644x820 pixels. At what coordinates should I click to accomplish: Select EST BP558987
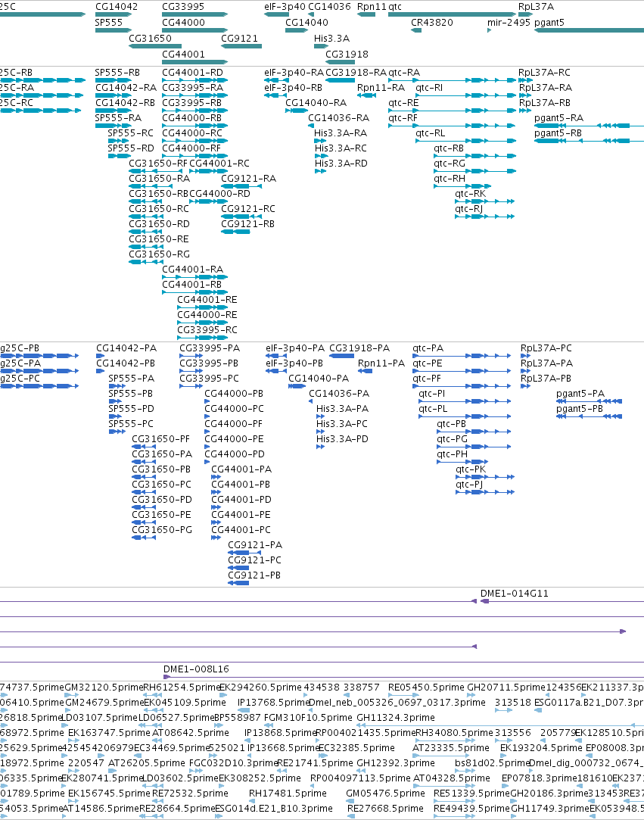238,718
